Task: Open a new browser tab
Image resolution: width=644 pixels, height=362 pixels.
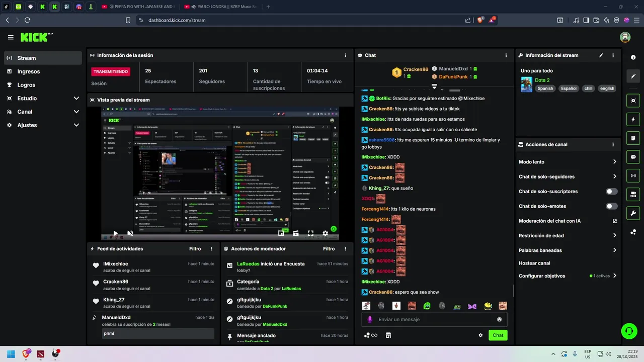Action: 268,7
